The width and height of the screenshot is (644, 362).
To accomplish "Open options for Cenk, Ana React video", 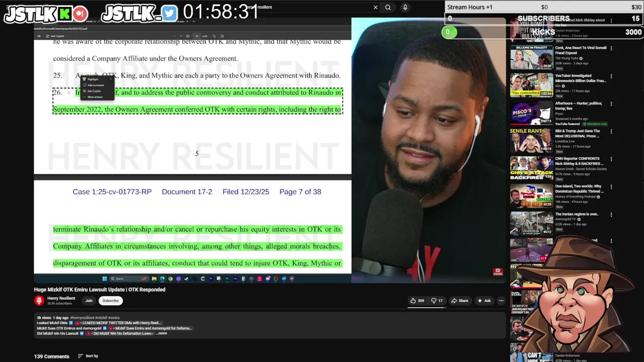I will (x=611, y=48).
